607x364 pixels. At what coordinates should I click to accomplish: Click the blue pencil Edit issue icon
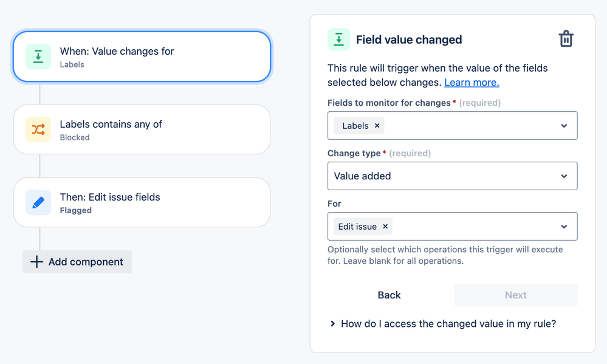tap(38, 202)
